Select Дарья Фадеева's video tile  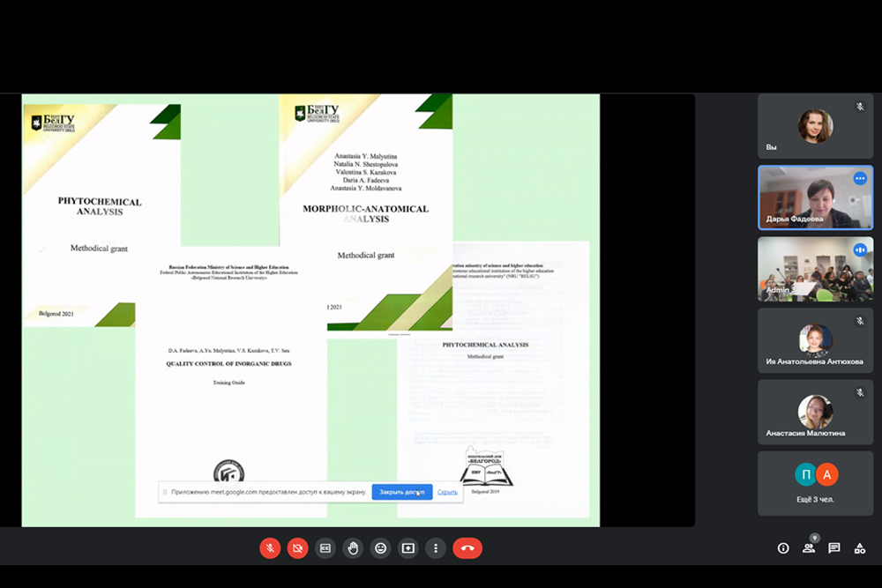[815, 197]
